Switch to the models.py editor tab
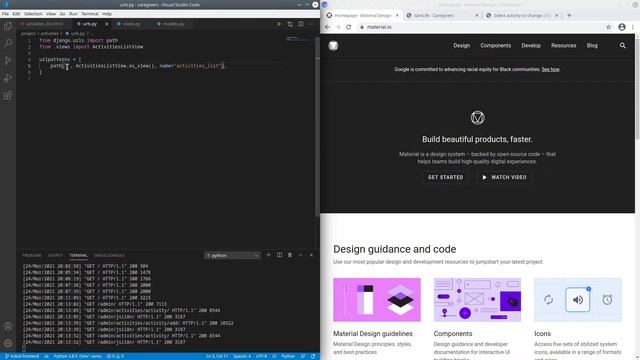This screenshot has height=360, width=640. coord(173,24)
